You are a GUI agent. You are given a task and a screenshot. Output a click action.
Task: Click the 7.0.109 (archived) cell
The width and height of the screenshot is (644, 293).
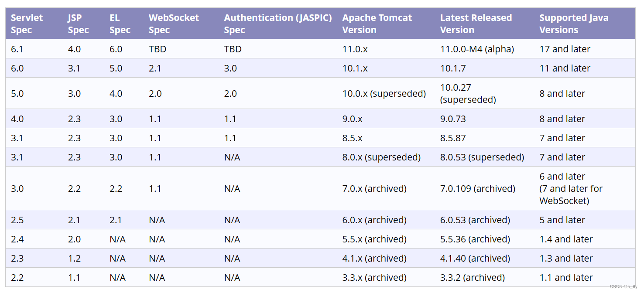coord(478,189)
